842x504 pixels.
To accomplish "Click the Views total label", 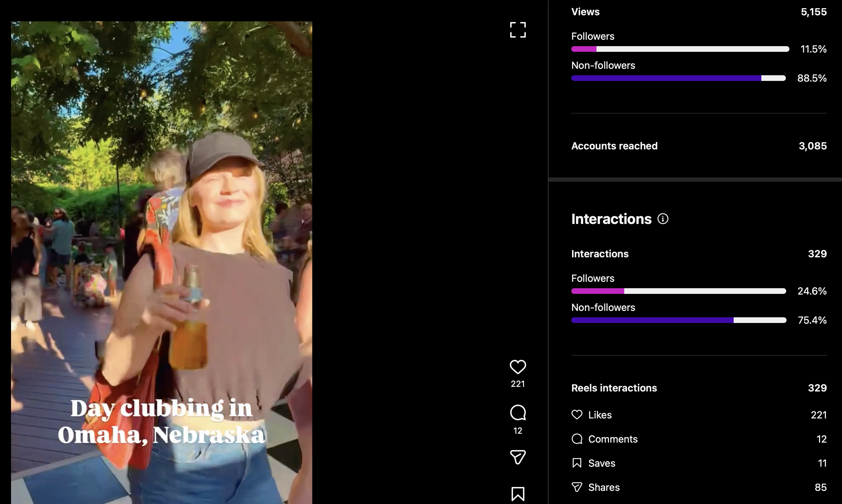I will point(585,12).
